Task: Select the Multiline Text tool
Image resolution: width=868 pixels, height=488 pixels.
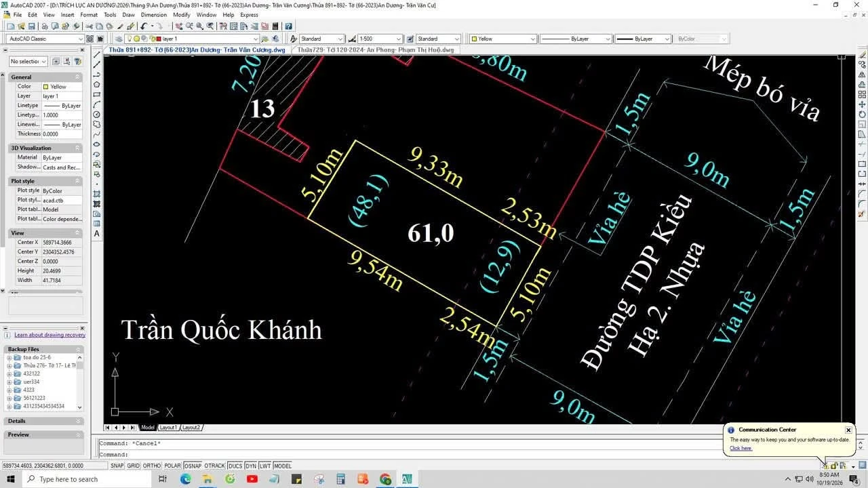Action: click(97, 234)
